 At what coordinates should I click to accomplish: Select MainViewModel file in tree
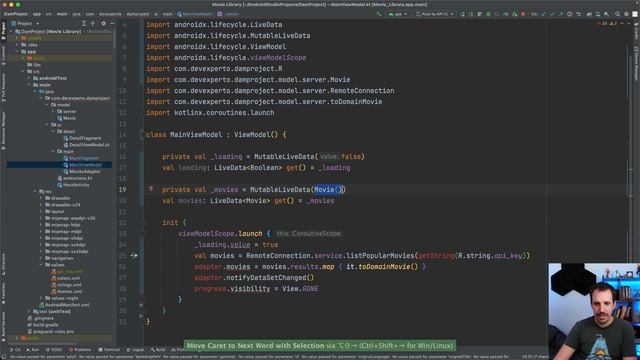tap(82, 165)
